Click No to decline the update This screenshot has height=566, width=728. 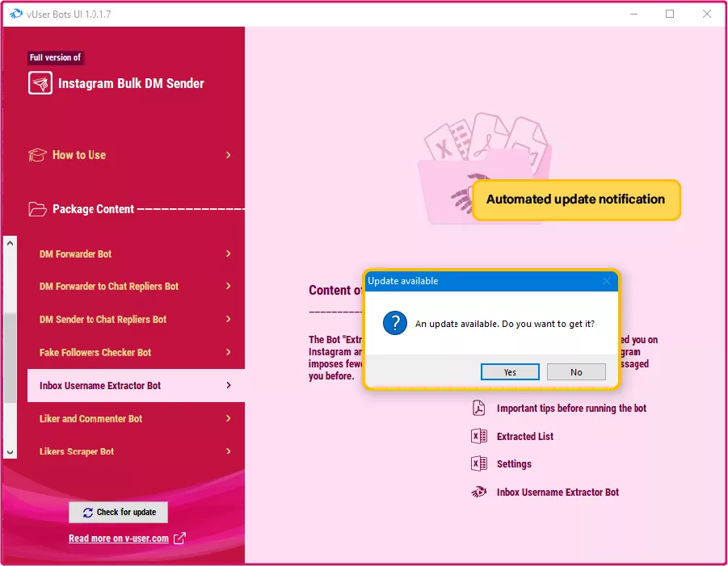pyautogui.click(x=576, y=372)
